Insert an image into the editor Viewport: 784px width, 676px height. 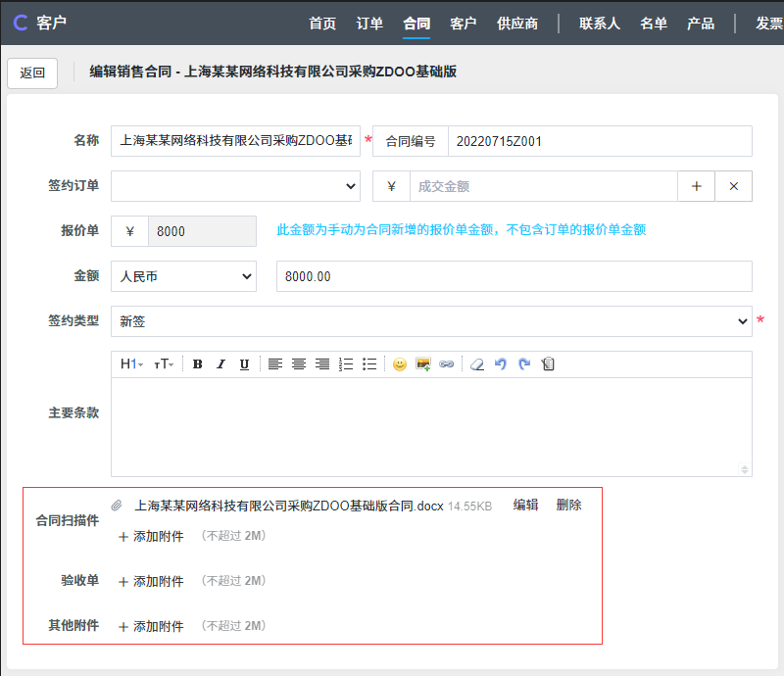(x=423, y=364)
